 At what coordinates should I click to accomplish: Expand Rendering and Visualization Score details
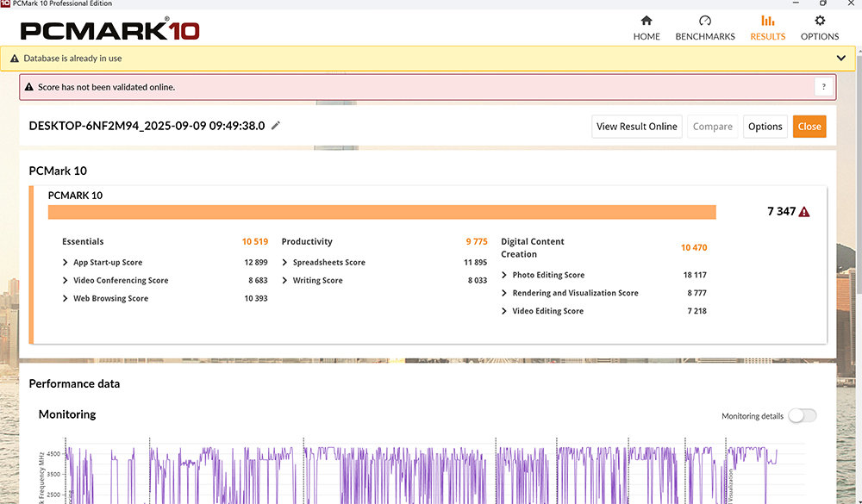coord(504,293)
